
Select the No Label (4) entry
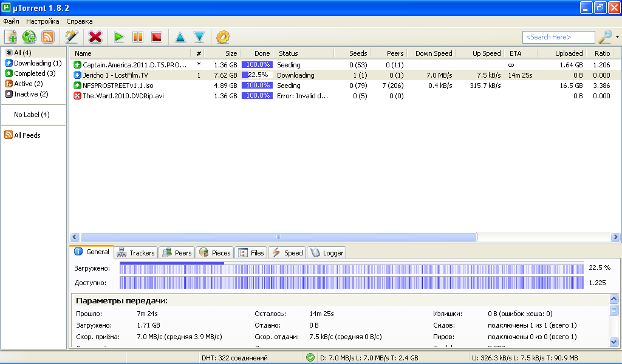(x=32, y=115)
